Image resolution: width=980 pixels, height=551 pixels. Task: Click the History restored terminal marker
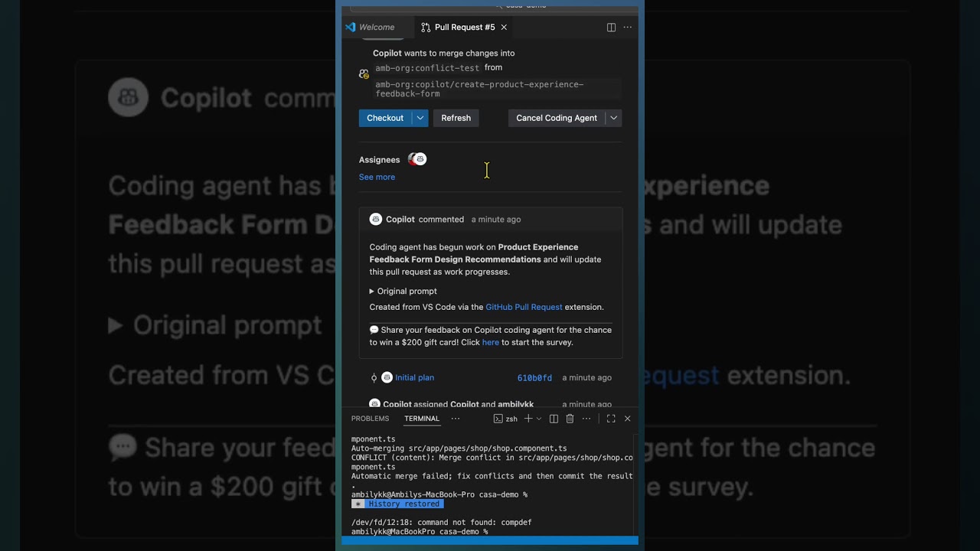click(x=397, y=504)
